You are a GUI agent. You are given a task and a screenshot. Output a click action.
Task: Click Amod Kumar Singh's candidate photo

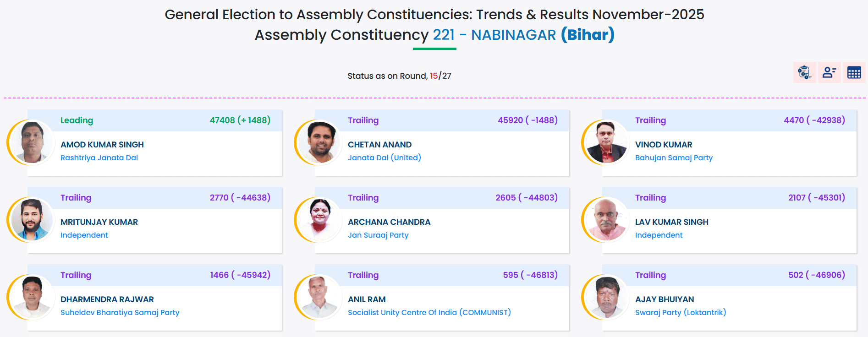(x=31, y=142)
